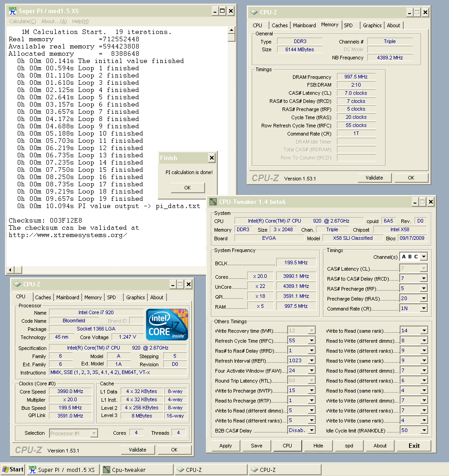Open About tab in the memory CPU-Z window
This screenshot has height=476, width=449.
[393, 25]
